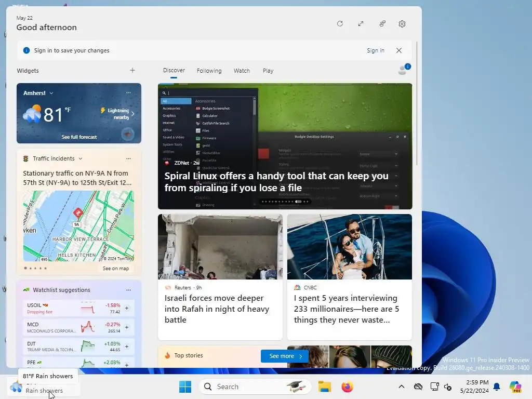
Task: Dismiss the sign-in banner
Action: click(x=399, y=50)
